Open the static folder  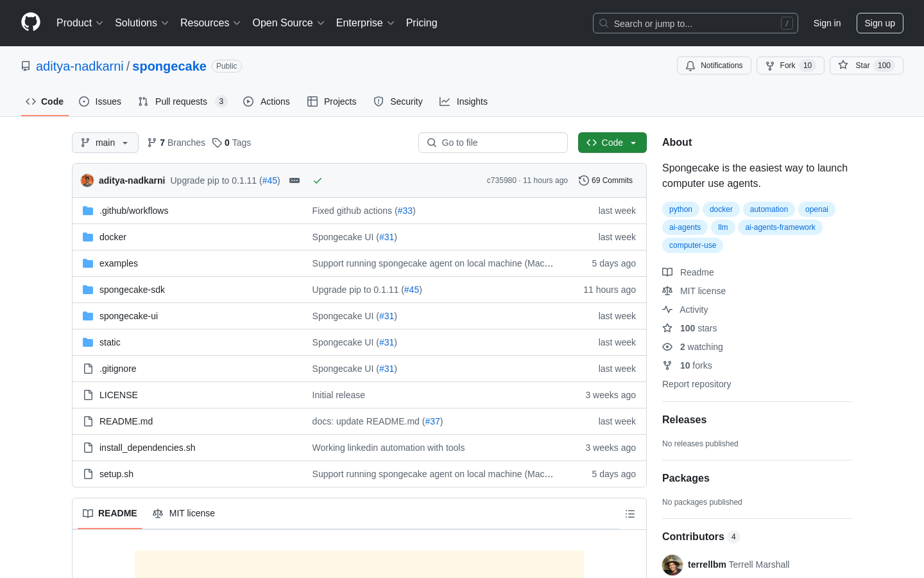pyautogui.click(x=110, y=342)
